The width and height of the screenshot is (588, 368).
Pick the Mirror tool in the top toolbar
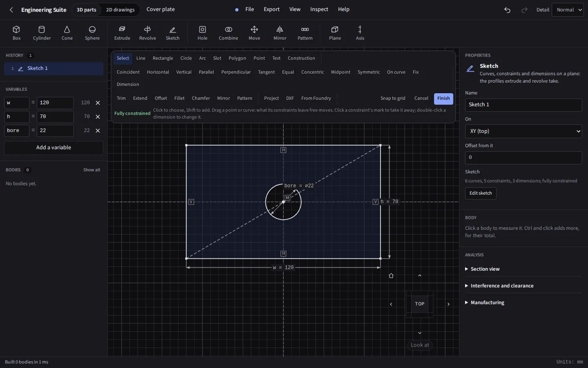click(280, 33)
